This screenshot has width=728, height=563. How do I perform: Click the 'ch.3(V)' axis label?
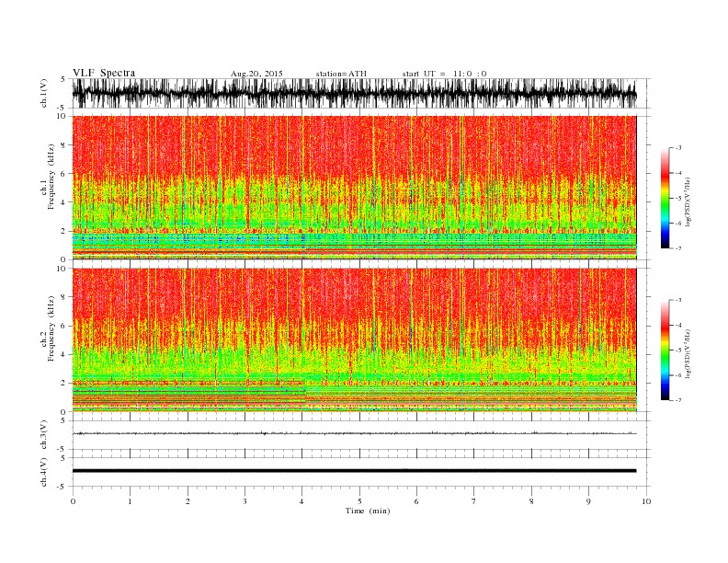point(44,435)
